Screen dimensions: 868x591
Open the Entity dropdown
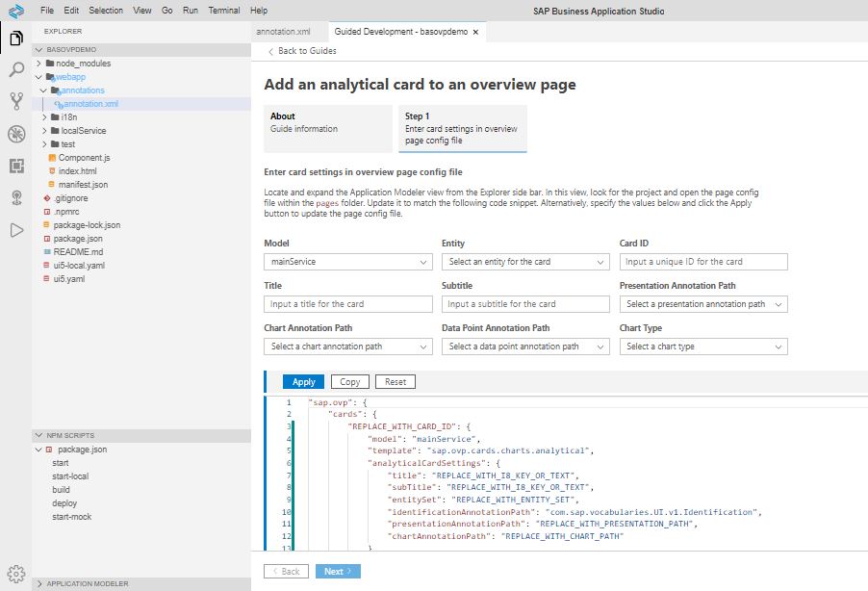525,262
